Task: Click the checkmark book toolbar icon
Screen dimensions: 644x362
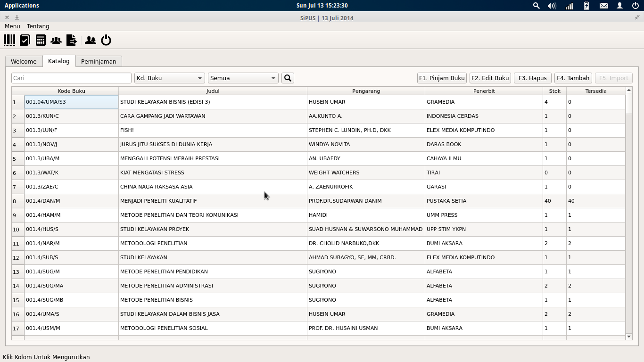Action: [x=25, y=40]
